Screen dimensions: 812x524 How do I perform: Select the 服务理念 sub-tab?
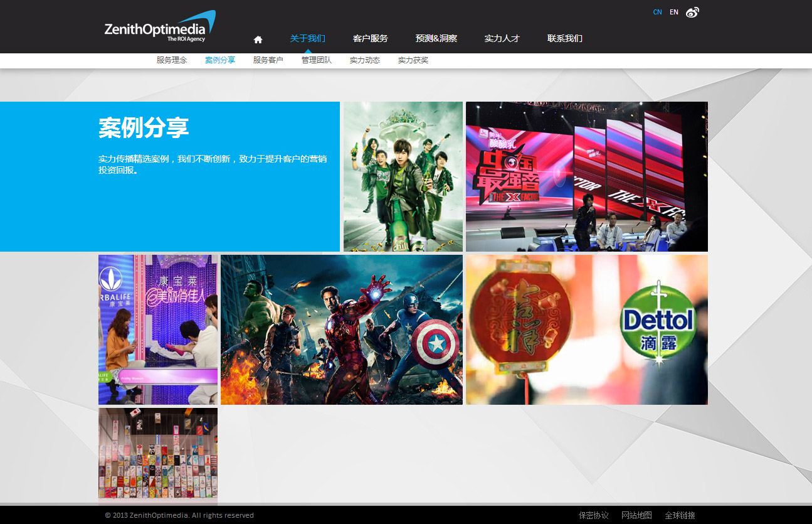(172, 60)
